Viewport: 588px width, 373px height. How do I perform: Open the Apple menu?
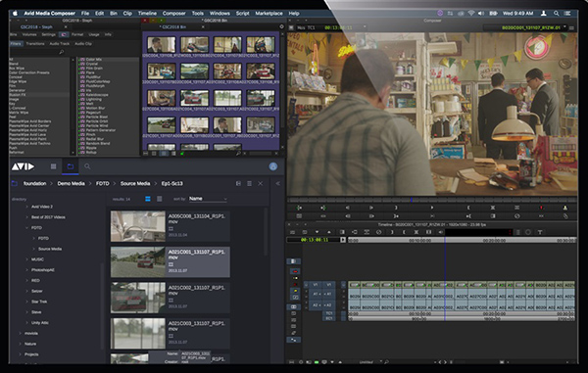pyautogui.click(x=16, y=13)
